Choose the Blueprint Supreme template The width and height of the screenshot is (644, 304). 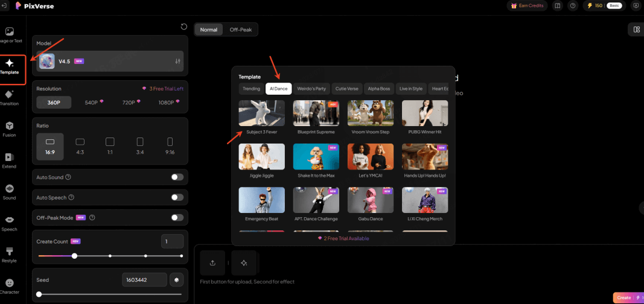click(x=316, y=118)
